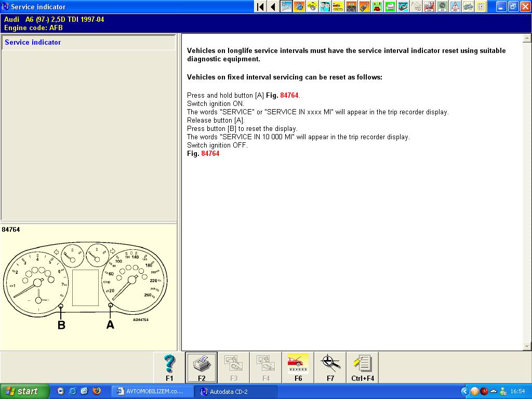This screenshot has width=532, height=399.
Task: Click the disabled F4 picture button
Action: tap(266, 368)
